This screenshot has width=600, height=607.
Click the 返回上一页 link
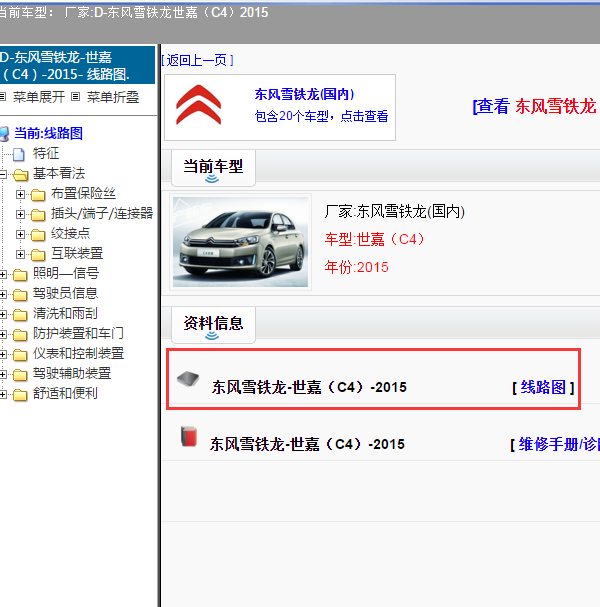pyautogui.click(x=197, y=60)
